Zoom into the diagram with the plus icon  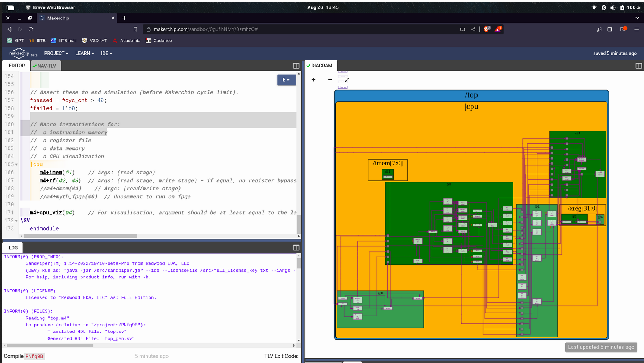313,80
